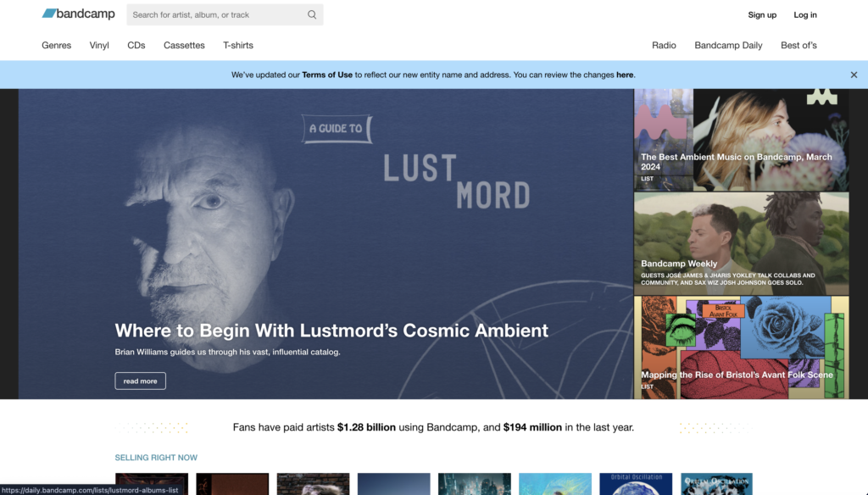
Task: Open the Bandcamp Weekly tile
Action: pyautogui.click(x=741, y=243)
